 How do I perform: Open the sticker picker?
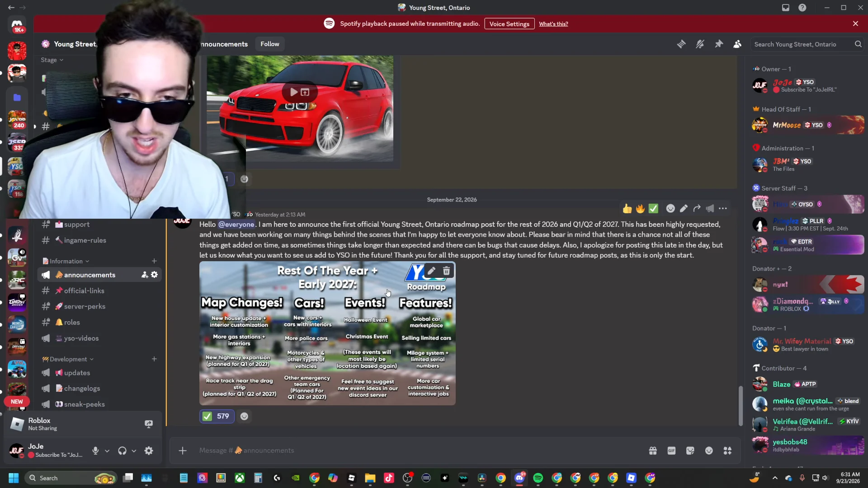pos(690,450)
